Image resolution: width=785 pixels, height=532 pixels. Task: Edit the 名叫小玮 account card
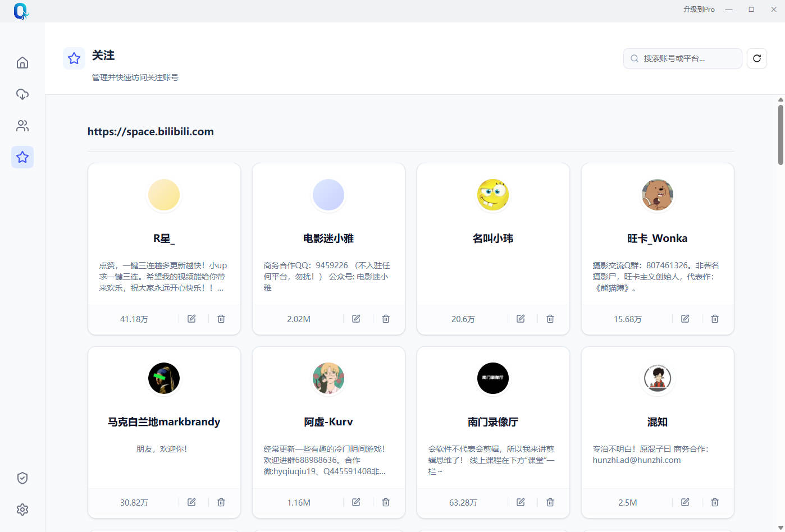(521, 319)
